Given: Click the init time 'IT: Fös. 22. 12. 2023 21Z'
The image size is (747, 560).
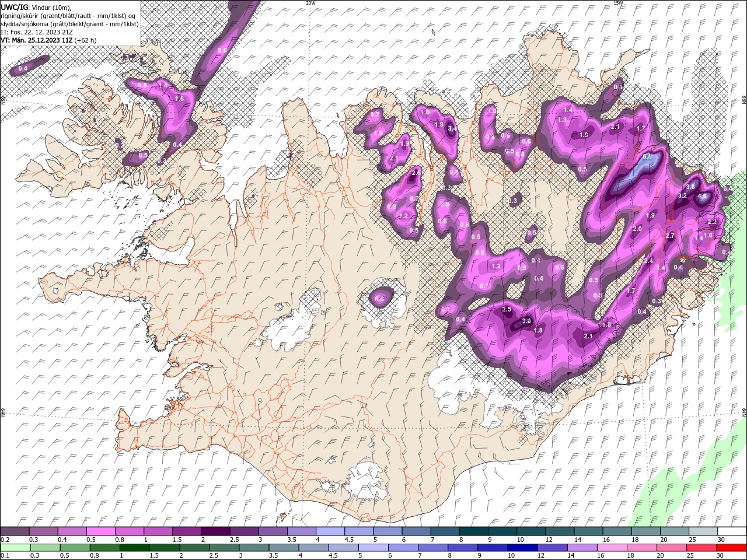Looking at the screenshot, I should [37, 32].
